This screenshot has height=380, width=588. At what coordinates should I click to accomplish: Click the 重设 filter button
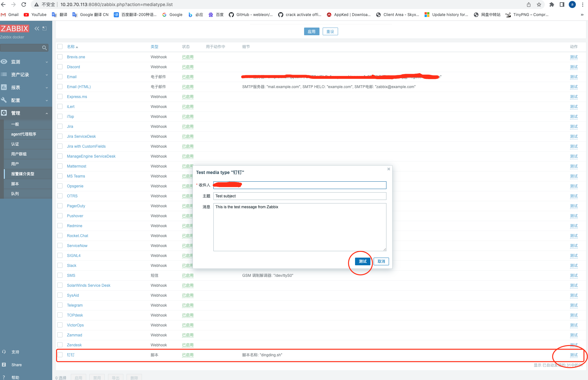point(330,31)
